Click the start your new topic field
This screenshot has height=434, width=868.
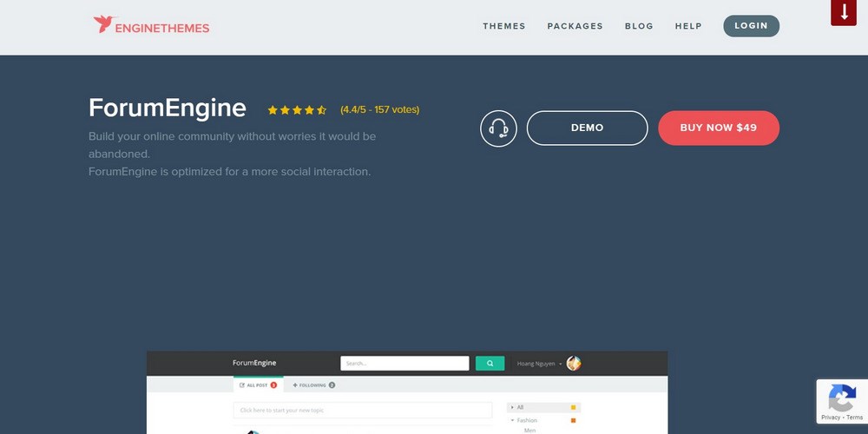tap(363, 411)
